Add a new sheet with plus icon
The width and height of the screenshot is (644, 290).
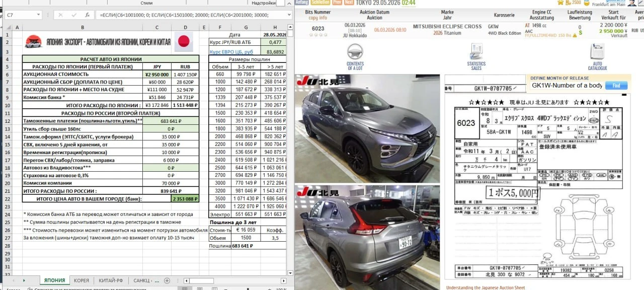coord(167,280)
